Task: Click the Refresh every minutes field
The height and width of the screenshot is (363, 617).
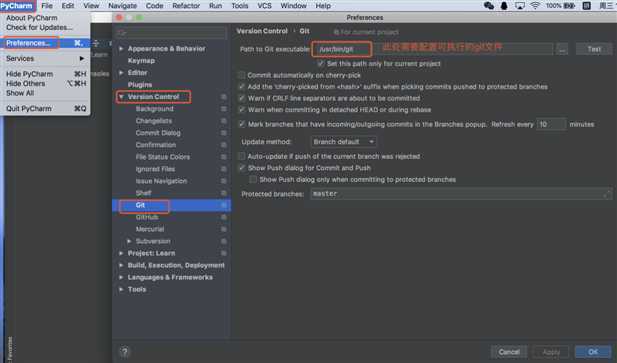Action: (551, 124)
